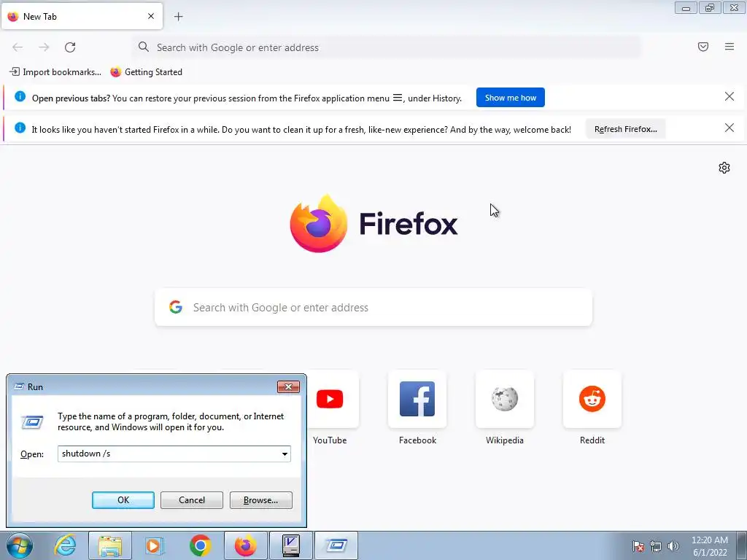Open the Getting Started bookmark
The height and width of the screenshot is (560, 747).
pyautogui.click(x=146, y=72)
